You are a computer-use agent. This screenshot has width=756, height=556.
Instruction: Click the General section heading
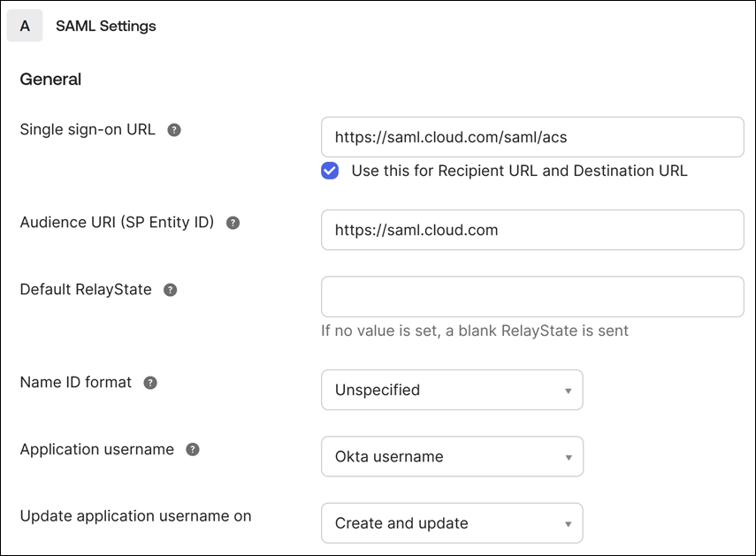click(50, 80)
